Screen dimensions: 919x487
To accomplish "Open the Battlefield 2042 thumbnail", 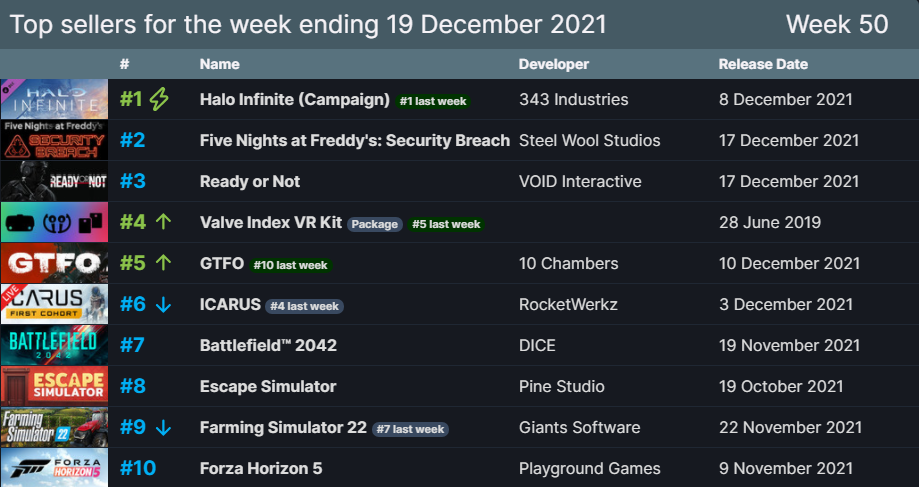I will [x=55, y=345].
